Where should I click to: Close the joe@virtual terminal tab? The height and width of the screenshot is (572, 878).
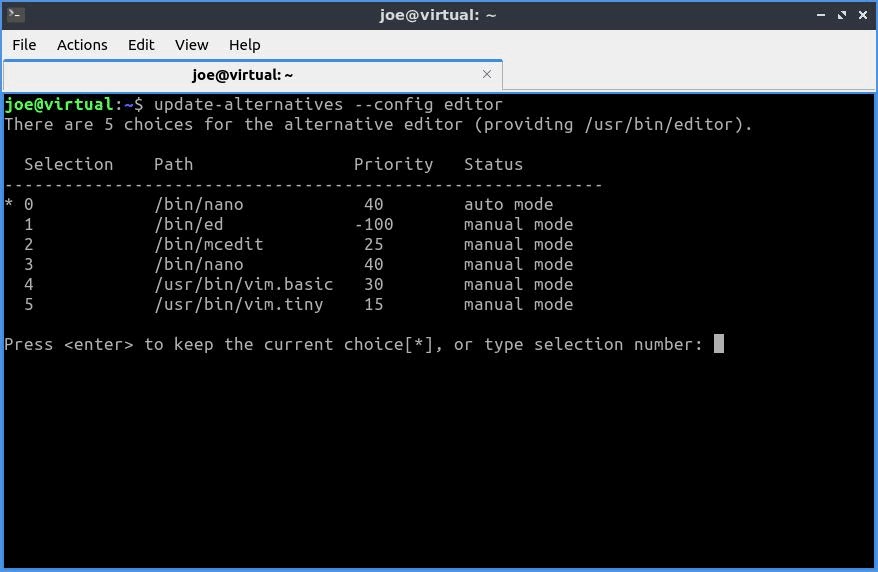[x=487, y=74]
